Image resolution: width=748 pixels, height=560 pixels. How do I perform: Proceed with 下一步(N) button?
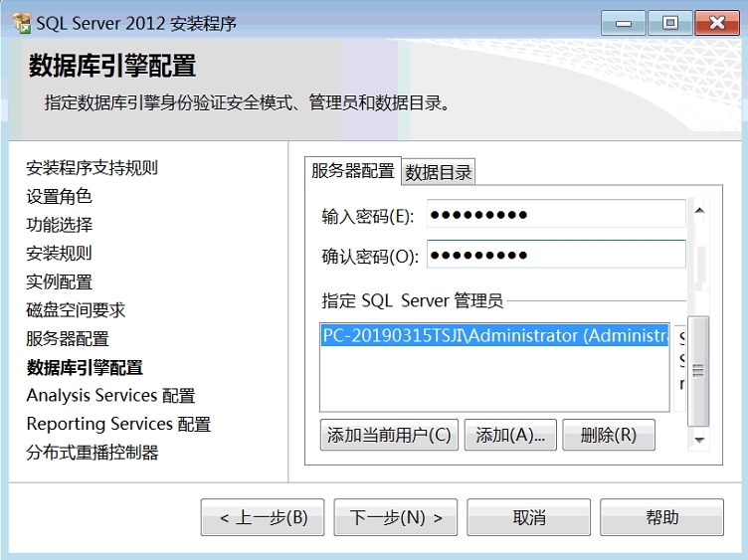tap(395, 518)
